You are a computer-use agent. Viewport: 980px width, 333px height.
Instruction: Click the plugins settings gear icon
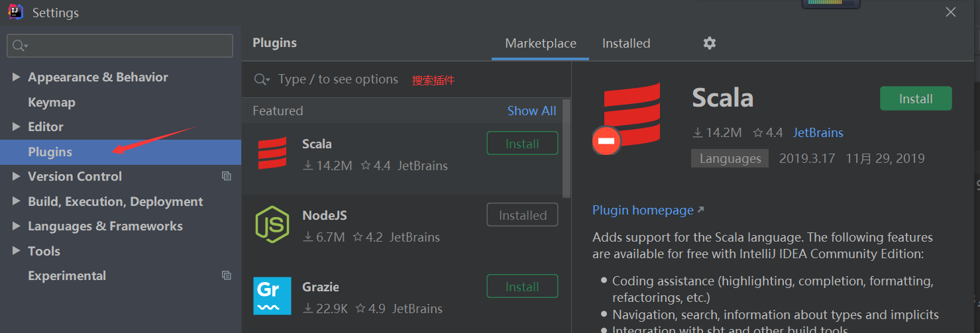click(710, 43)
